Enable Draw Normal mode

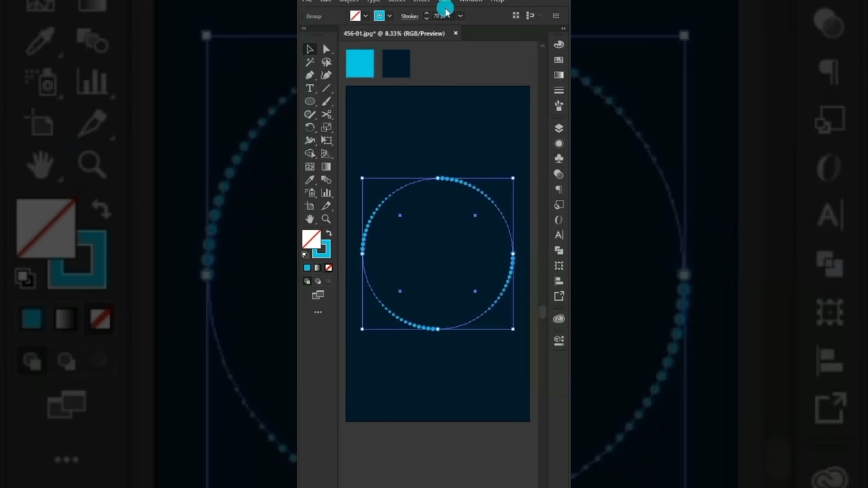307,281
